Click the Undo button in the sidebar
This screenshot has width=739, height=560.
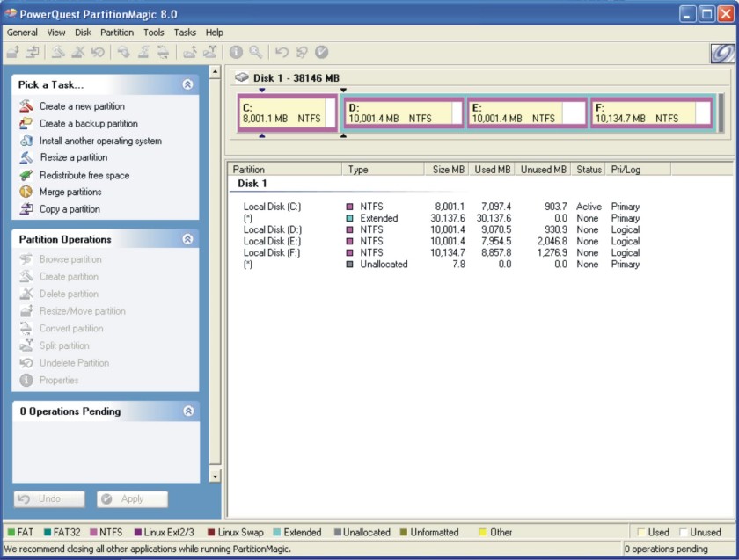(x=49, y=498)
